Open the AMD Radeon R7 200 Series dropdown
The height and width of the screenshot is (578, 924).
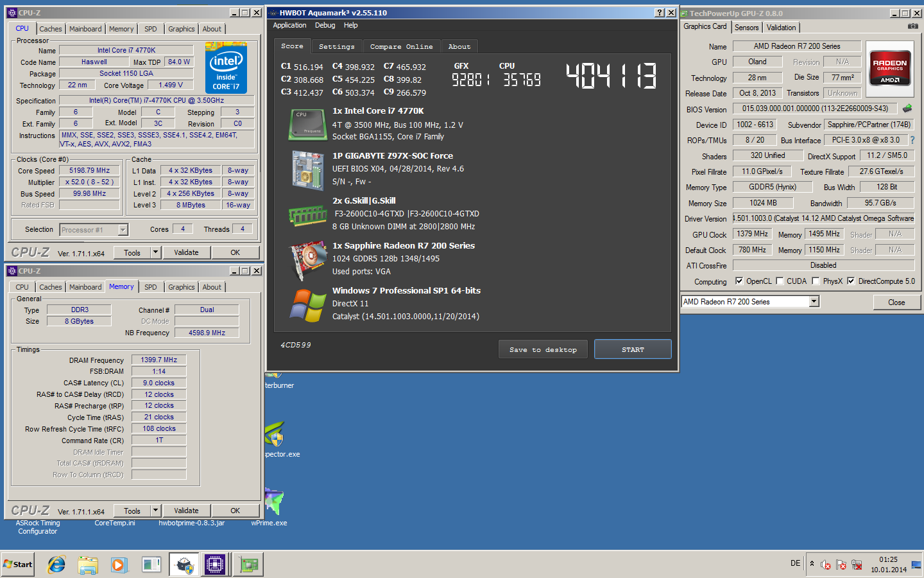814,302
